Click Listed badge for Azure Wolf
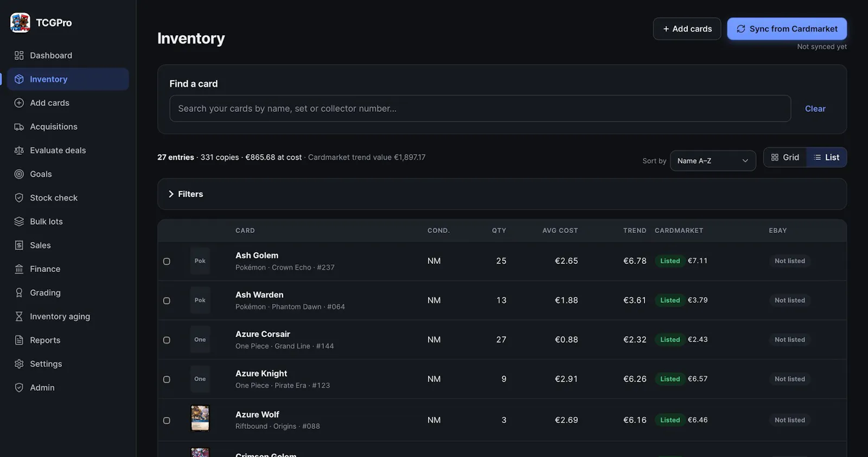Screen dimensions: 868x457 click(670, 420)
